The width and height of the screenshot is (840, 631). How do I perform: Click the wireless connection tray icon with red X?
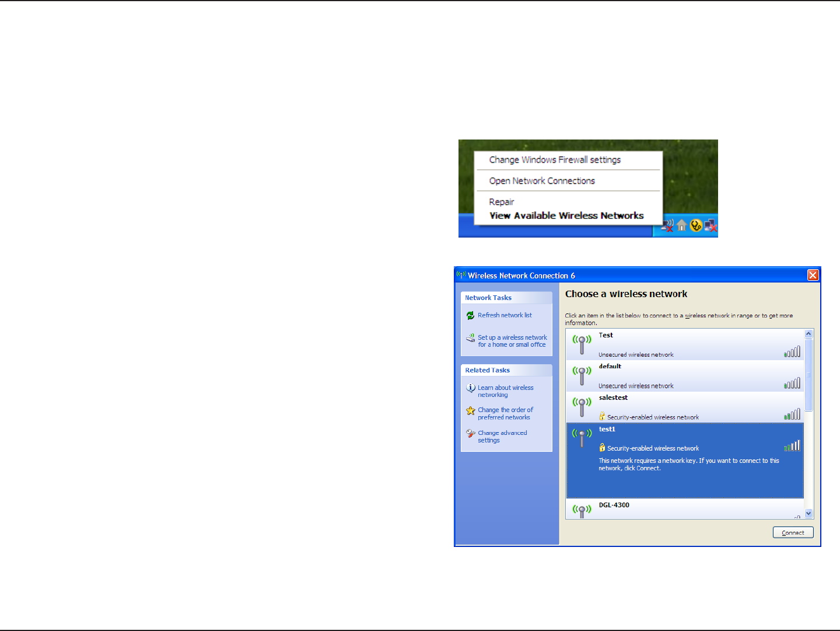[668, 225]
